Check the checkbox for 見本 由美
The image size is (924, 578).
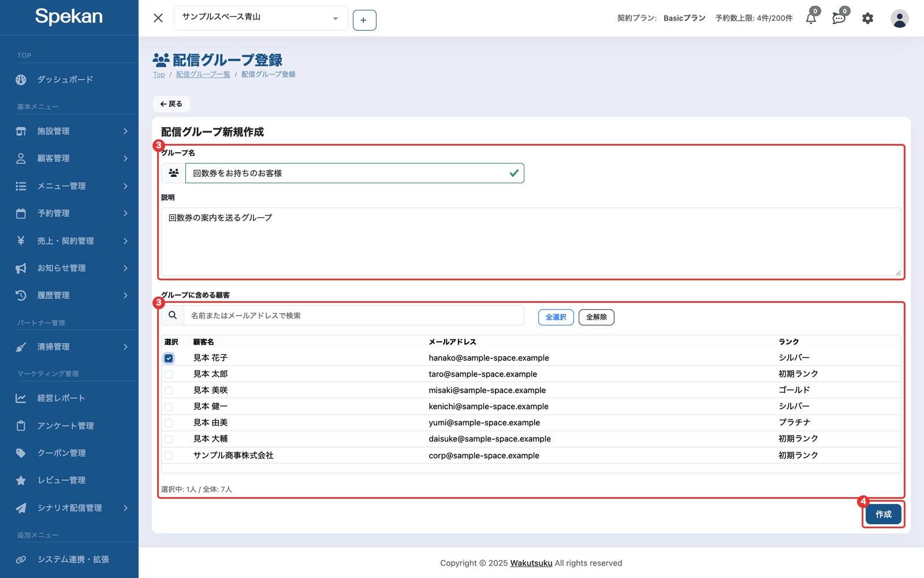pyautogui.click(x=169, y=423)
